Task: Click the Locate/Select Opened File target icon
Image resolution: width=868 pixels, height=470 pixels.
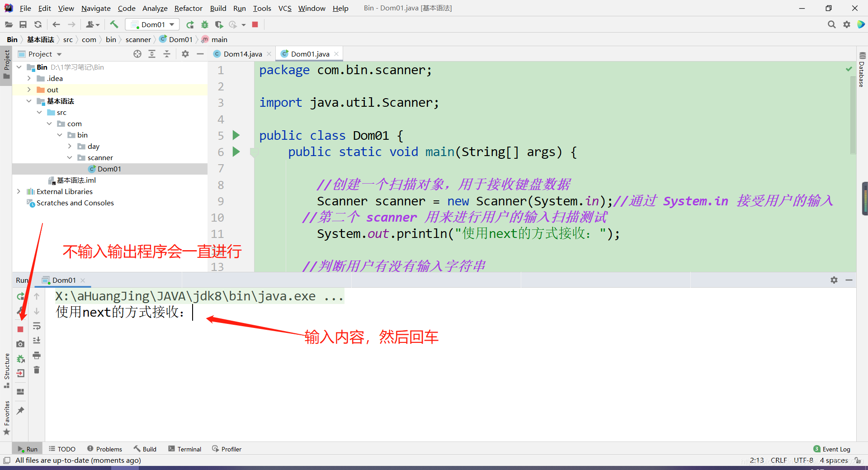Action: tap(137, 54)
